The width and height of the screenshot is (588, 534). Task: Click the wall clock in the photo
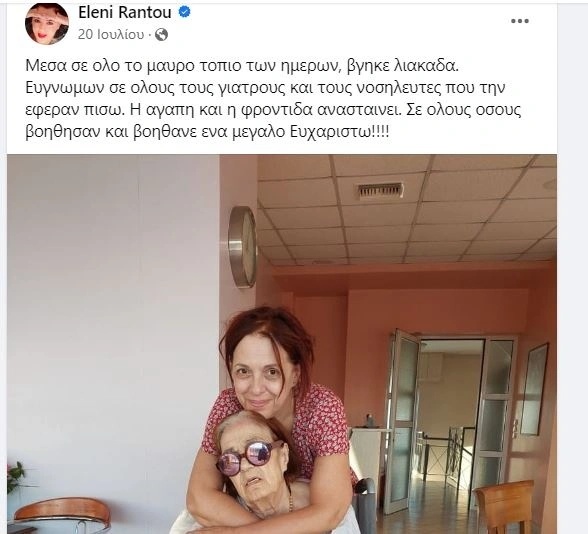(x=243, y=246)
